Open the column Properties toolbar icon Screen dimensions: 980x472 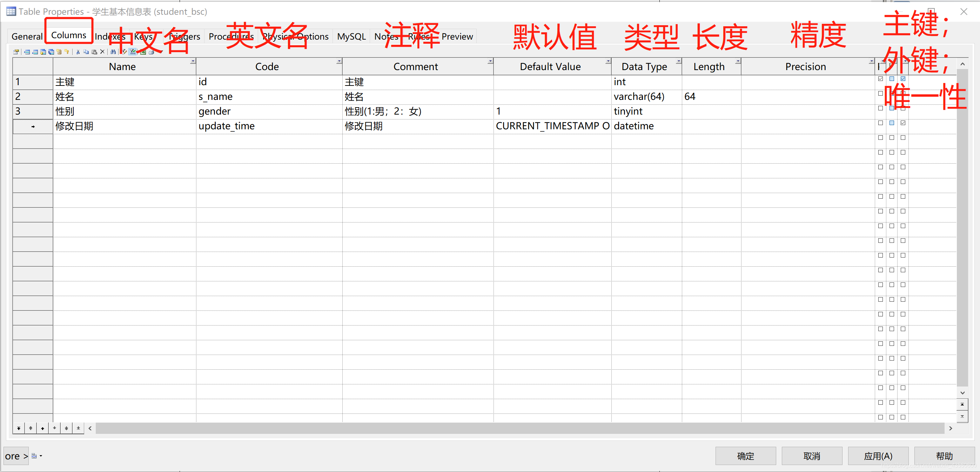point(16,52)
